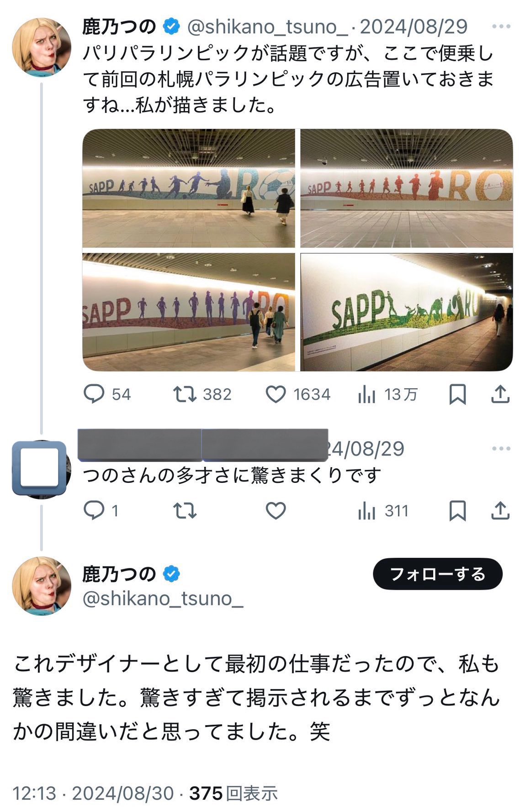
Task: View the orange runner-silhouette mural photo
Action: point(407,188)
